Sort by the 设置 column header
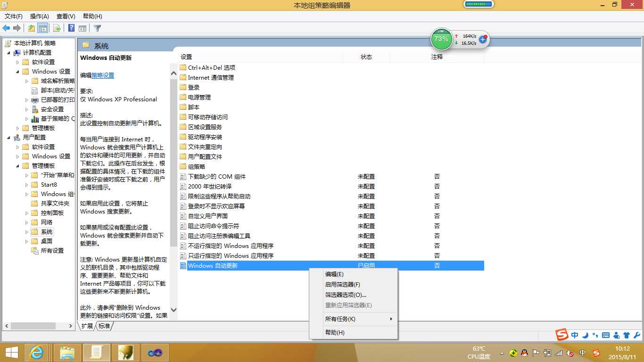 pos(261,57)
